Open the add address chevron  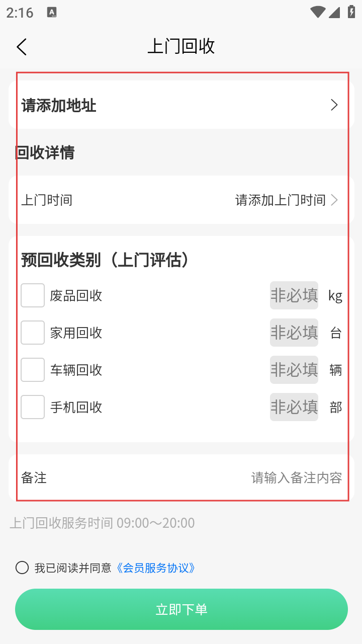pos(334,105)
